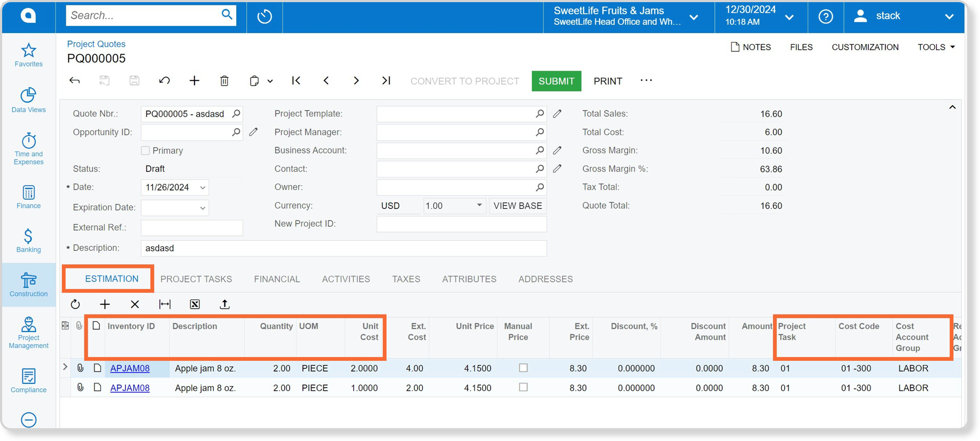Click into the External Ref. field
980x441 pixels.
coord(192,228)
